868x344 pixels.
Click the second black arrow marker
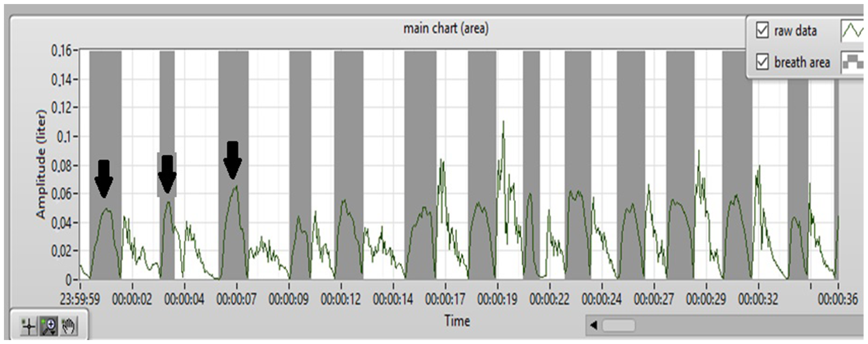(x=167, y=174)
